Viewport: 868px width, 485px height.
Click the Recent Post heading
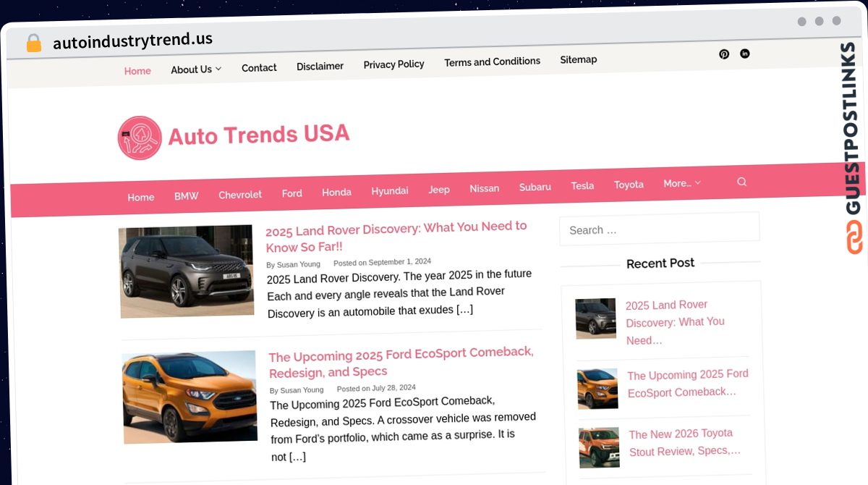pyautogui.click(x=660, y=263)
